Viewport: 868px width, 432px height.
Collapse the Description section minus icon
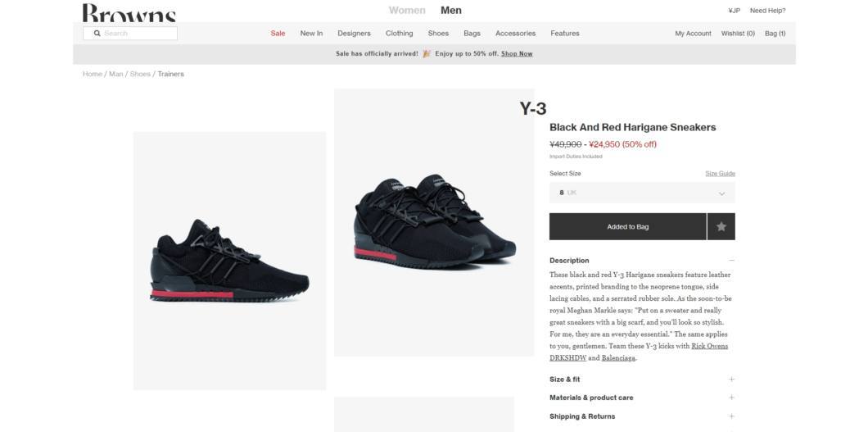[x=731, y=261]
